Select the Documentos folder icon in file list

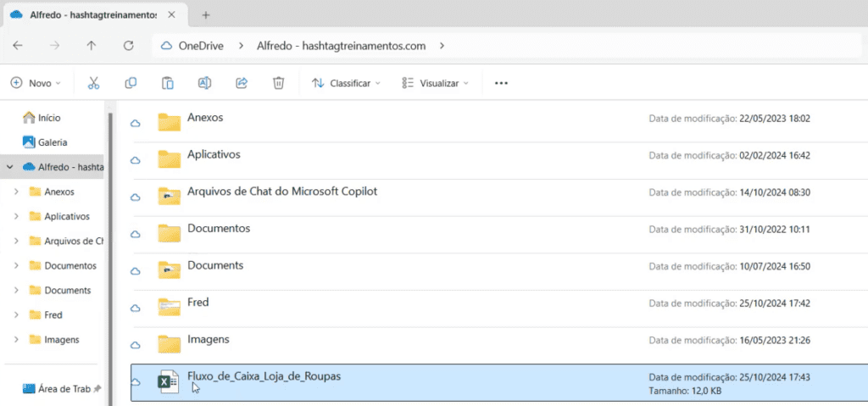(x=170, y=232)
